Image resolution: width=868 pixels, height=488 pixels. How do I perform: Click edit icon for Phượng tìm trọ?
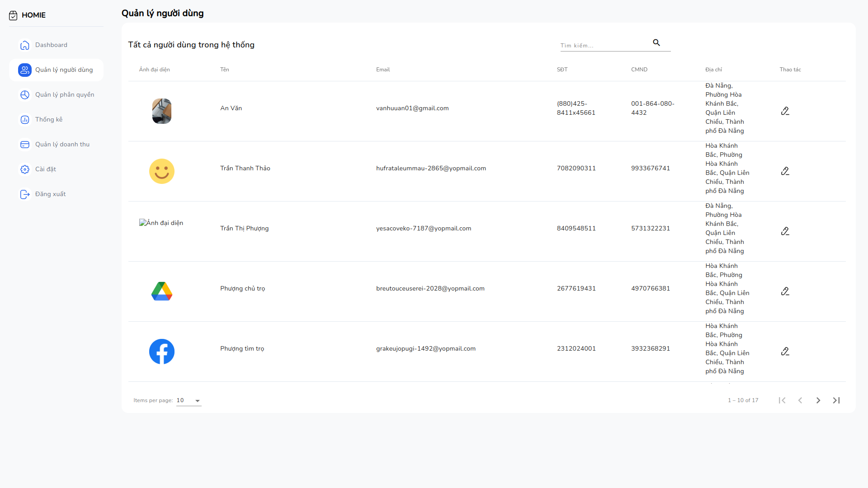point(785,352)
